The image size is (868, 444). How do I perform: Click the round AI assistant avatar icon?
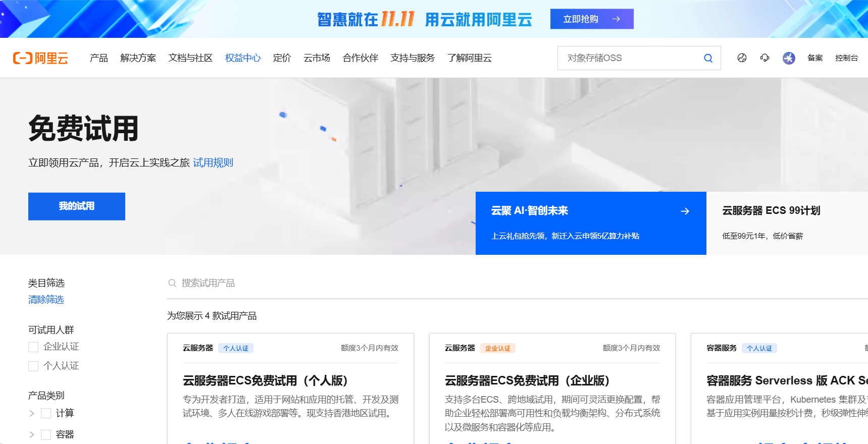pyautogui.click(x=789, y=58)
